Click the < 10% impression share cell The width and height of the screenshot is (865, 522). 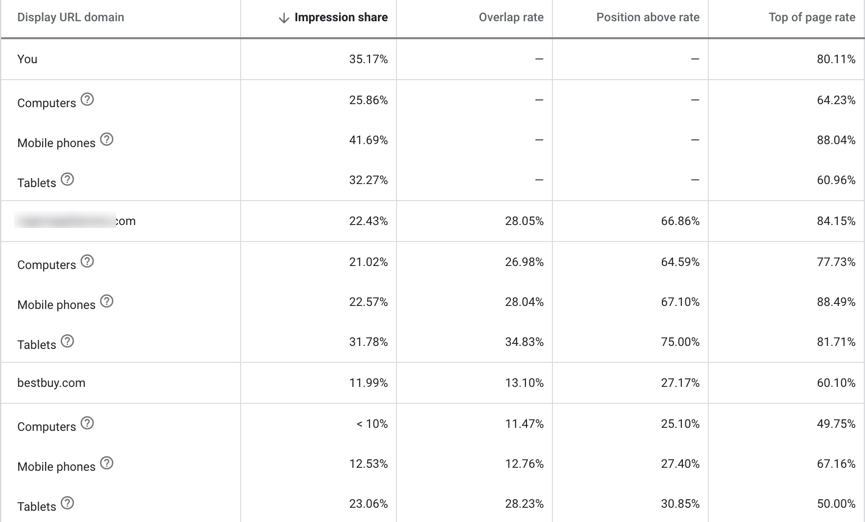click(x=371, y=424)
